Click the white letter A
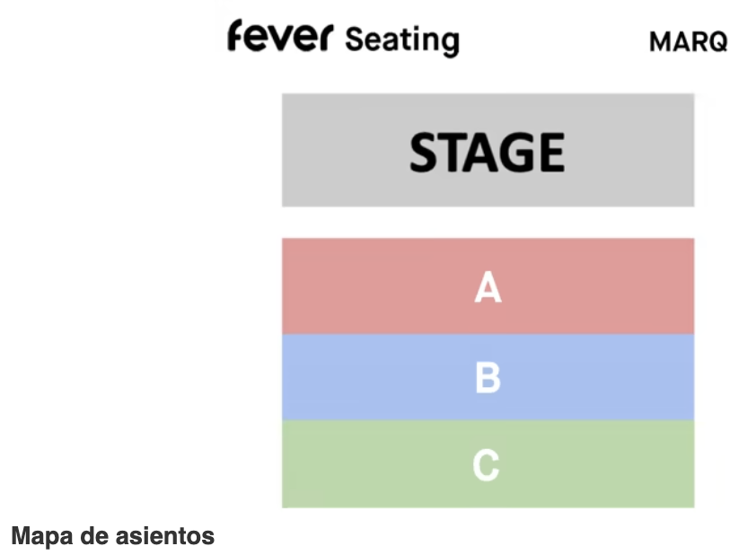The height and width of the screenshot is (555, 756). point(488,288)
